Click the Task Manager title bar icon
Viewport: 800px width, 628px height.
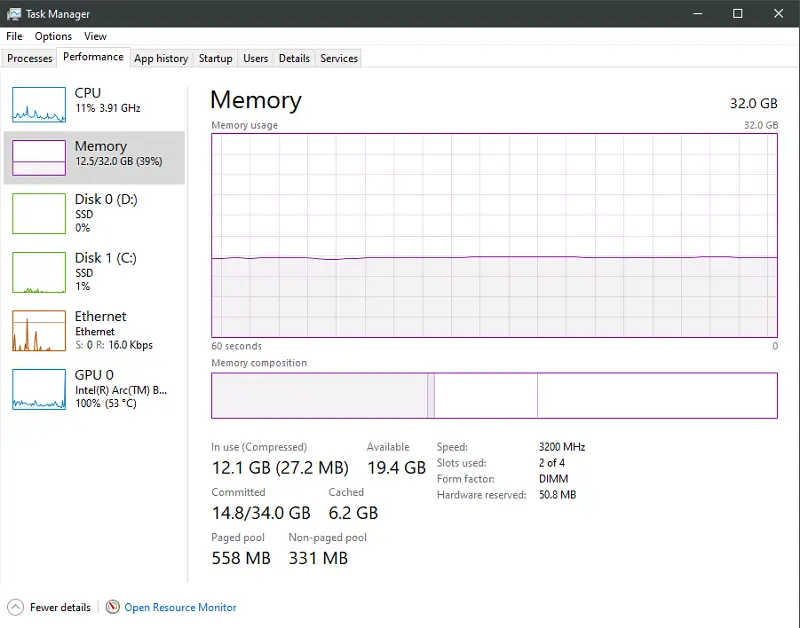14,13
